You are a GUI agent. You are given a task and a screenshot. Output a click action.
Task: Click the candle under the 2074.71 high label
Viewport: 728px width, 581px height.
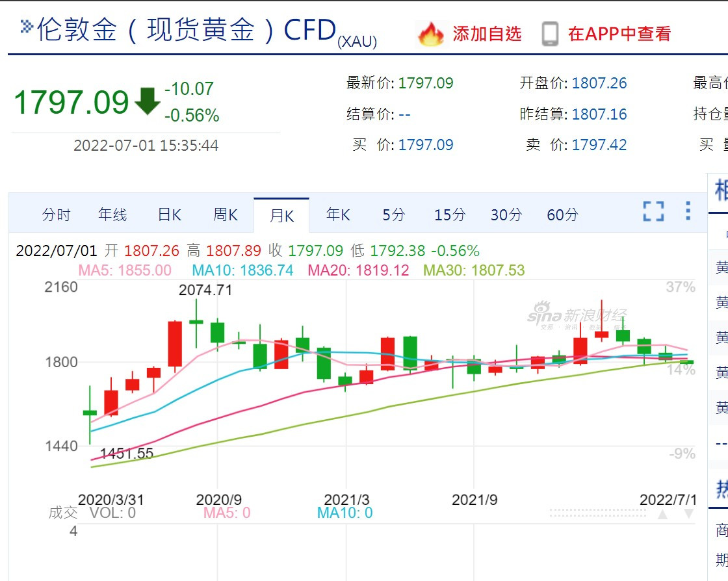pos(196,322)
